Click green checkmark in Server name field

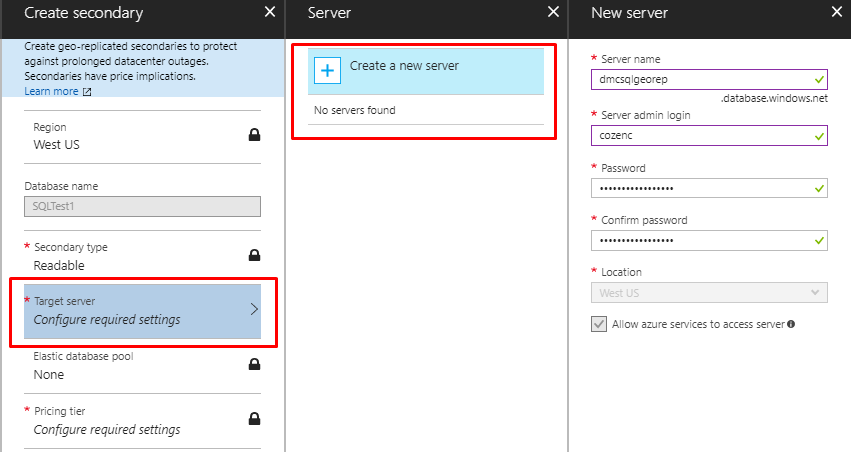[x=819, y=80]
